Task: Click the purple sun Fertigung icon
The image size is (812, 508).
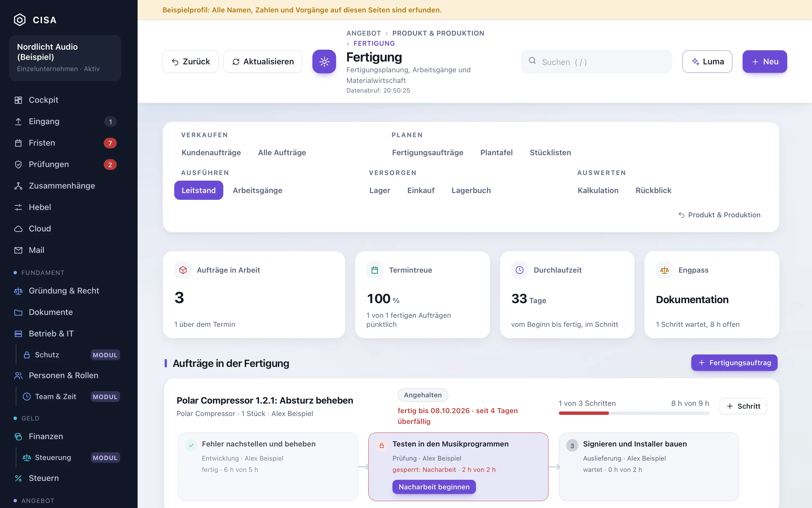Action: point(324,62)
